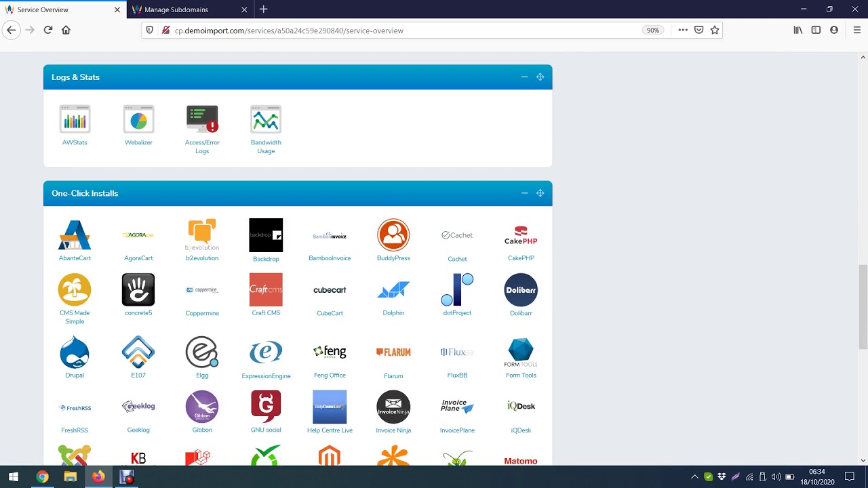Choose the b2evolution installer icon
This screenshot has width=868, height=488.
tap(202, 235)
